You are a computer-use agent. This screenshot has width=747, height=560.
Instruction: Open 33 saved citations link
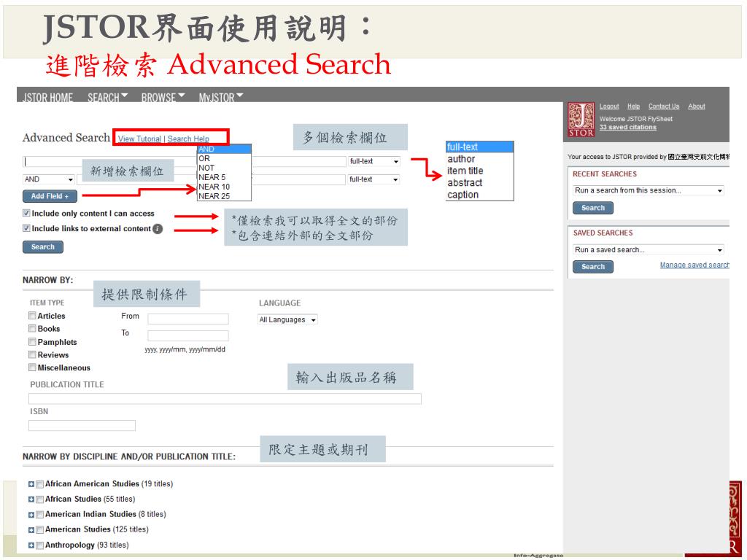coord(628,127)
